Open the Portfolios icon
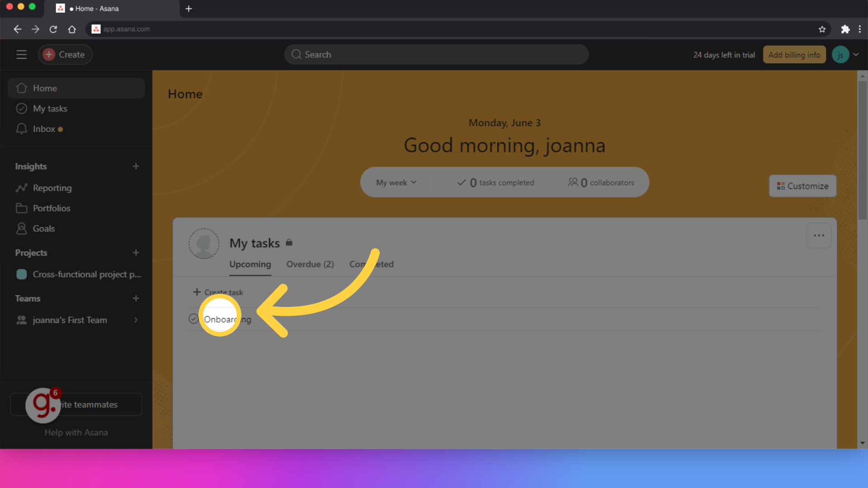 pyautogui.click(x=21, y=207)
